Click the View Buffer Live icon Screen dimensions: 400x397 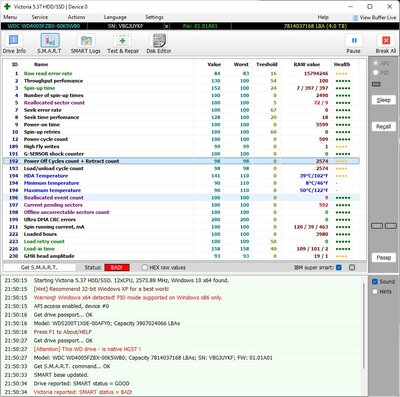click(355, 17)
